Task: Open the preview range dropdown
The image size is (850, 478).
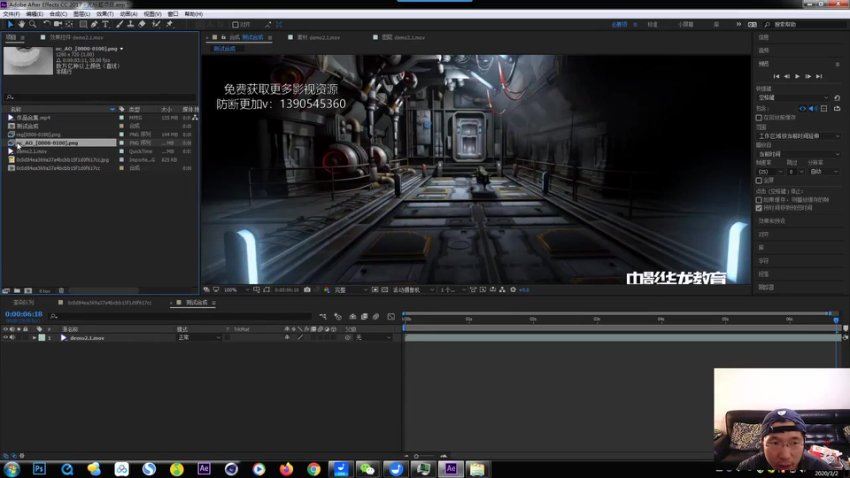Action: pos(799,136)
